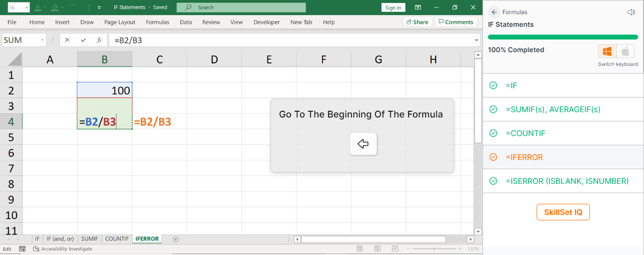Open the Name Box dropdown

coord(43,40)
